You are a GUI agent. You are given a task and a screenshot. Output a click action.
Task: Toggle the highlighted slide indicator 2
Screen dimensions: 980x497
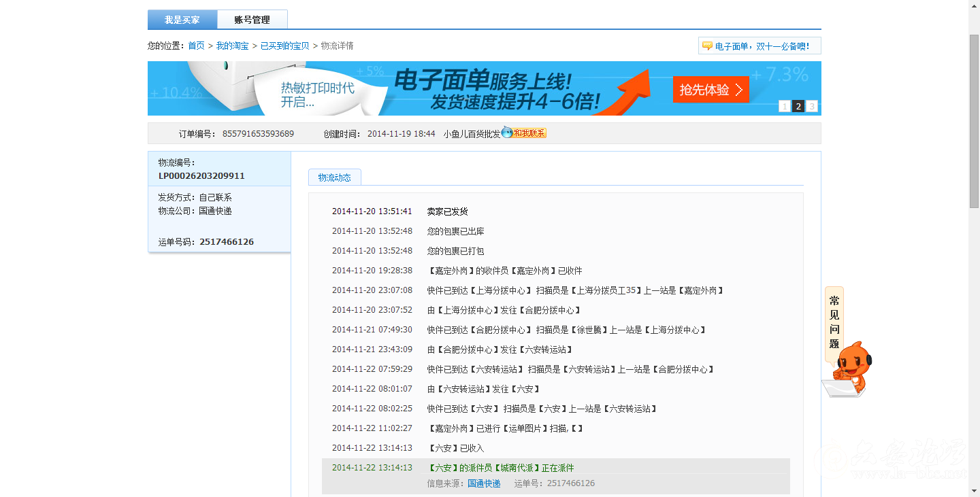tap(798, 106)
